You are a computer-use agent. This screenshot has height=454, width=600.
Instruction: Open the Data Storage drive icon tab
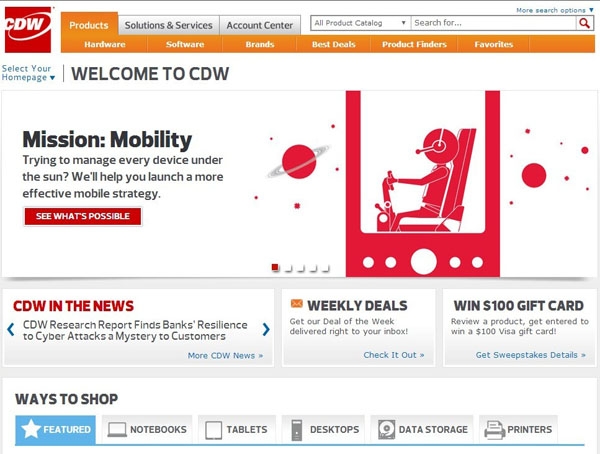tap(422, 430)
